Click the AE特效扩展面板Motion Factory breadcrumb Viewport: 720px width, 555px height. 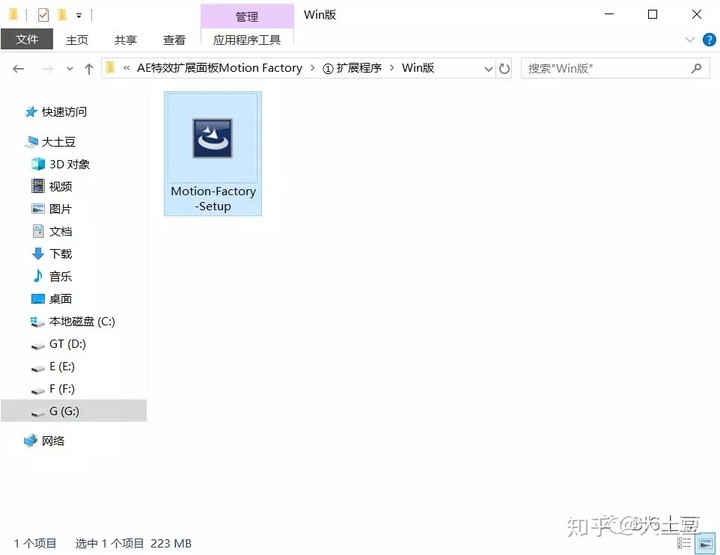pos(219,68)
